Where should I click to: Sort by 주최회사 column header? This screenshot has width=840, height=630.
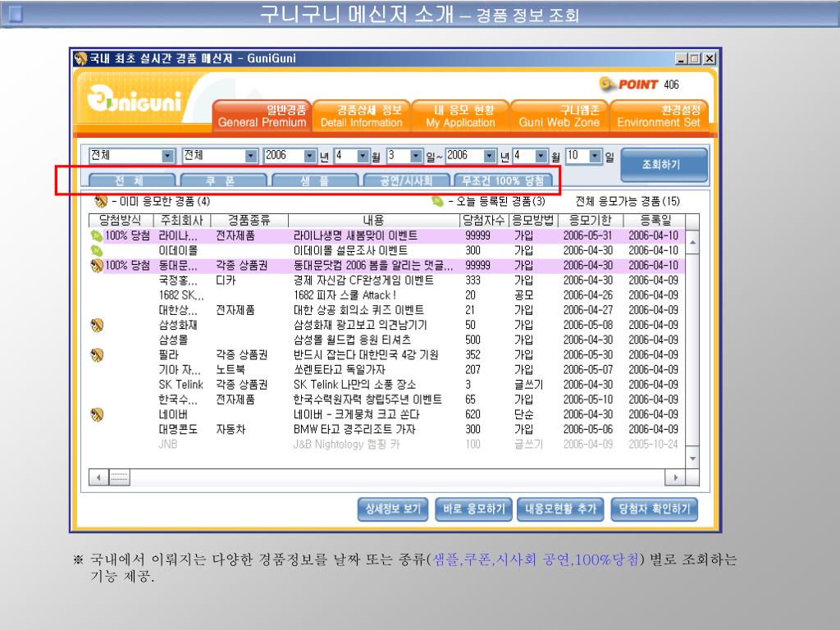click(182, 220)
